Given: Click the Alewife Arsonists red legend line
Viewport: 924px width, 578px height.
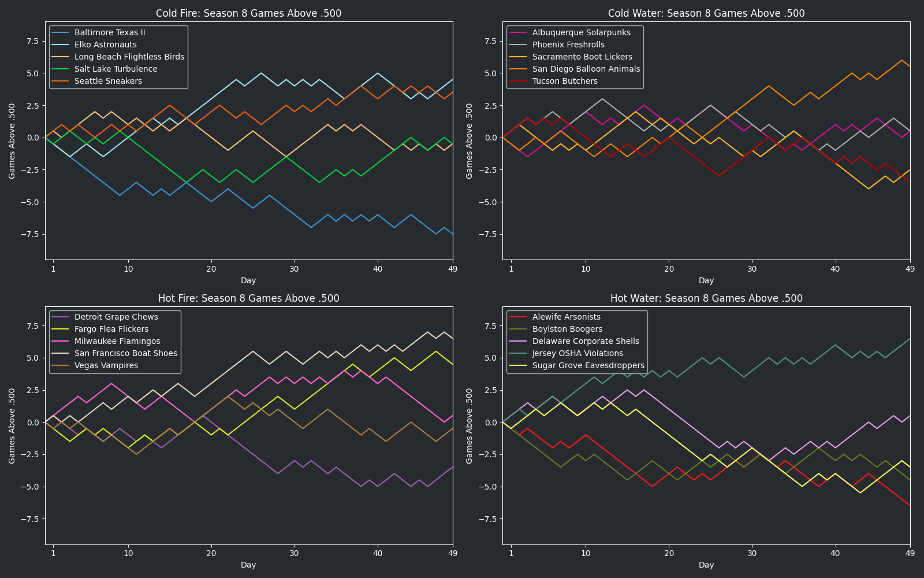Looking at the screenshot, I should pyautogui.click(x=518, y=317).
